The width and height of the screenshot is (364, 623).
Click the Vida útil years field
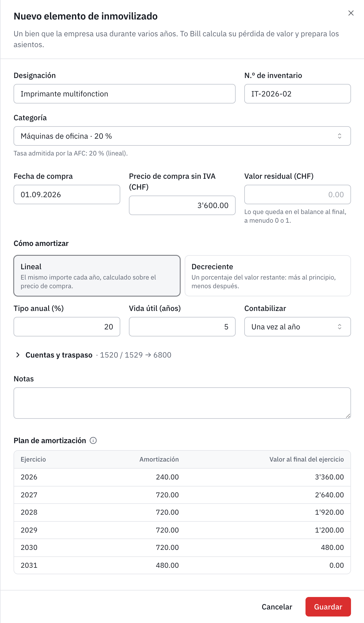[182, 327]
